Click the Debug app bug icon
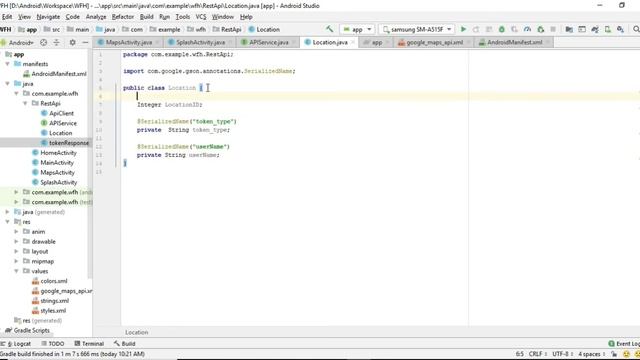This screenshot has width=640, height=360. [502, 29]
